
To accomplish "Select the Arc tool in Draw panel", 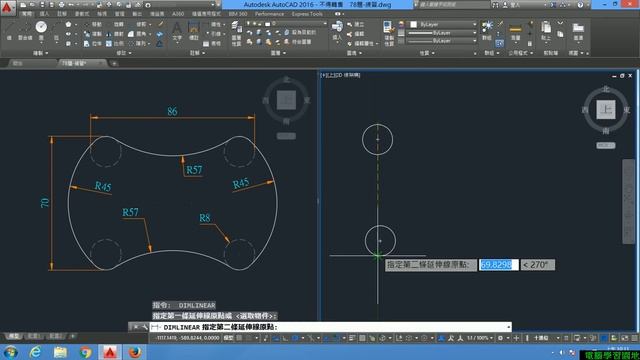I will [56, 30].
